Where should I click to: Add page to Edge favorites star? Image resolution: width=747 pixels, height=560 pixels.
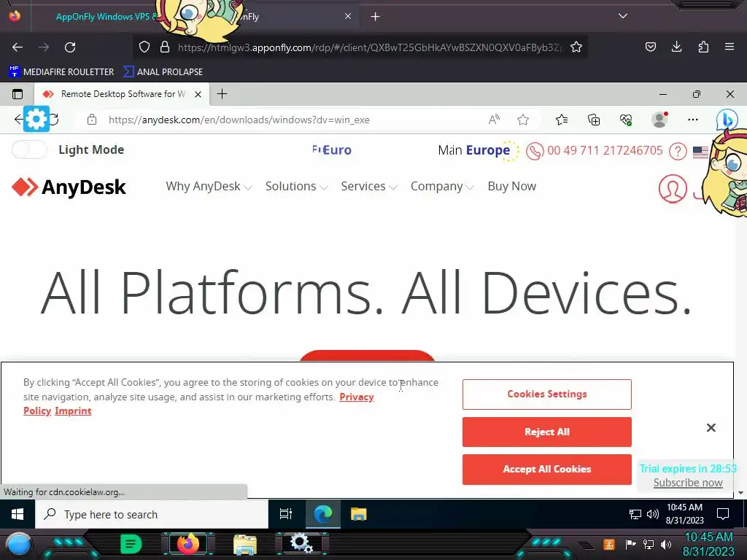pyautogui.click(x=523, y=120)
